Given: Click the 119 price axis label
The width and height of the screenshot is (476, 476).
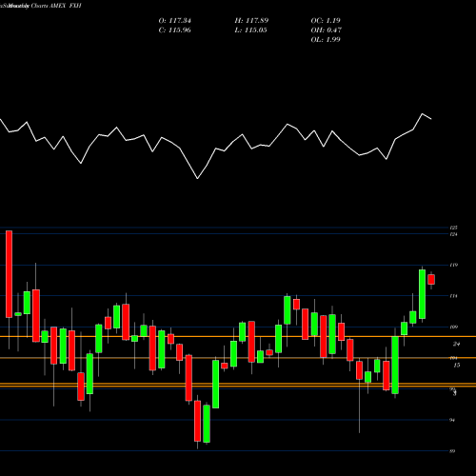Looking at the screenshot, I should coord(453,265).
